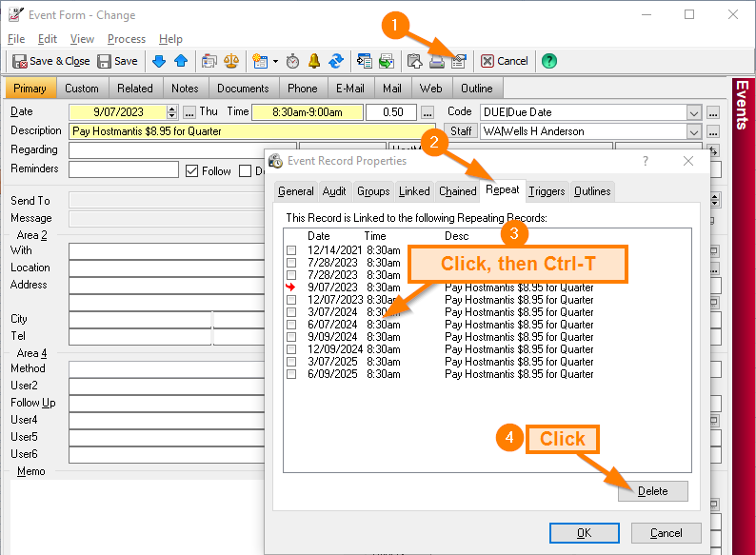The height and width of the screenshot is (555, 756).
Task: Click the ellipsis button next to the Code dropdown
Action: [713, 113]
